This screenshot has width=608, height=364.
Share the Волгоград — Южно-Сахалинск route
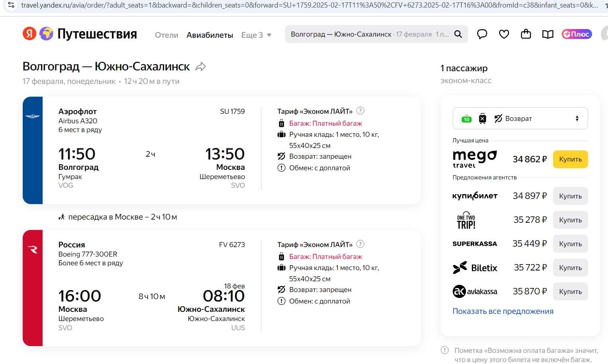(201, 66)
